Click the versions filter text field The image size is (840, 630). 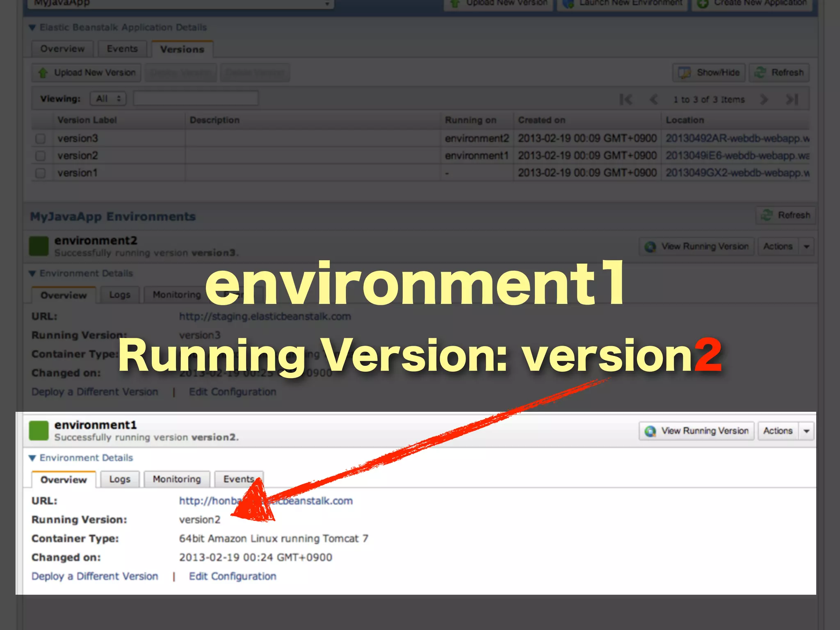[x=196, y=98]
